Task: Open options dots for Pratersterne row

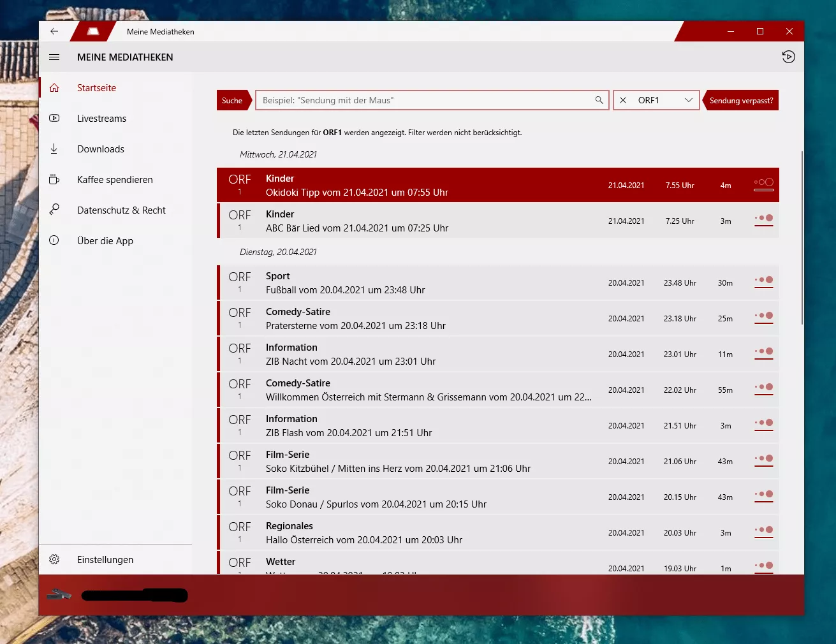Action: click(x=763, y=318)
